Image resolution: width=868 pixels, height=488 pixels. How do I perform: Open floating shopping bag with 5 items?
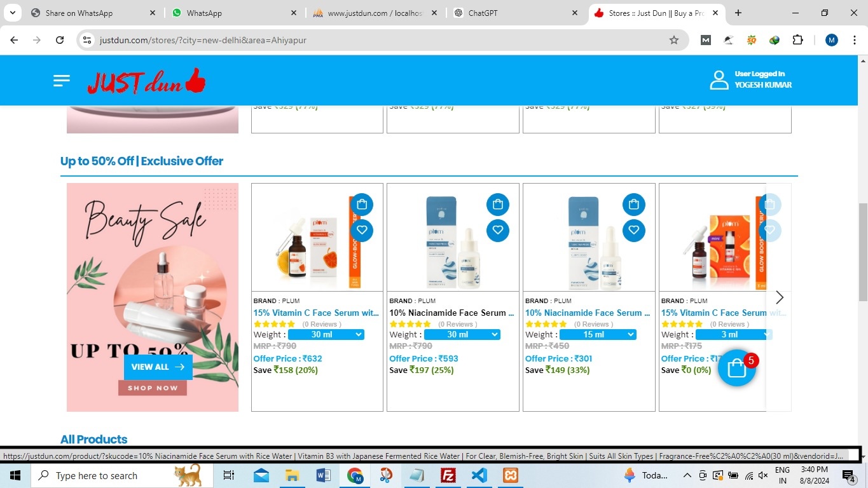click(x=736, y=368)
